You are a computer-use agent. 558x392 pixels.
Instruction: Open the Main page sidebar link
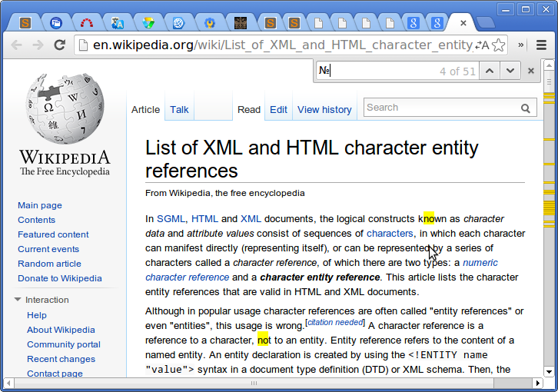[40, 205]
